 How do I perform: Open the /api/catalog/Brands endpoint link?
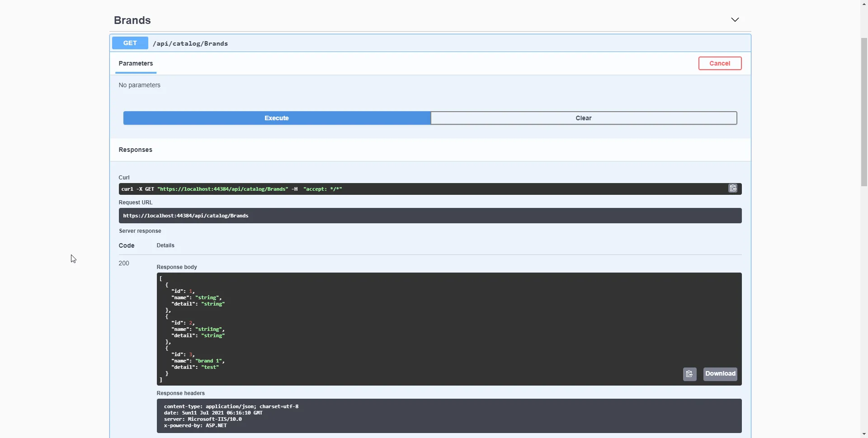click(x=191, y=43)
